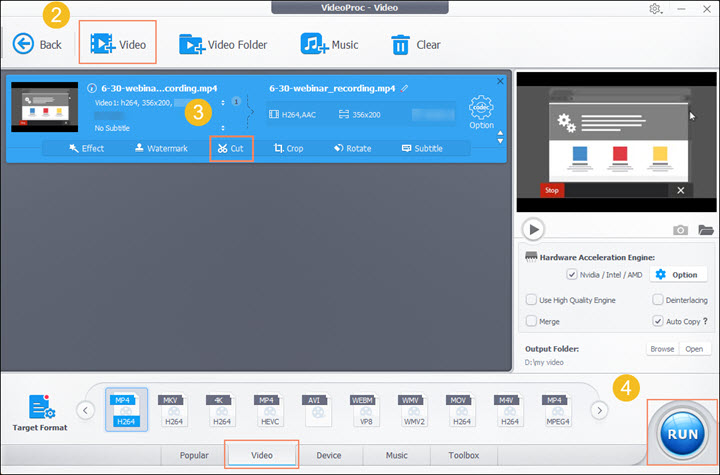The image size is (720, 475).
Task: Expand the No Subtitle track selector
Action: tap(223, 128)
